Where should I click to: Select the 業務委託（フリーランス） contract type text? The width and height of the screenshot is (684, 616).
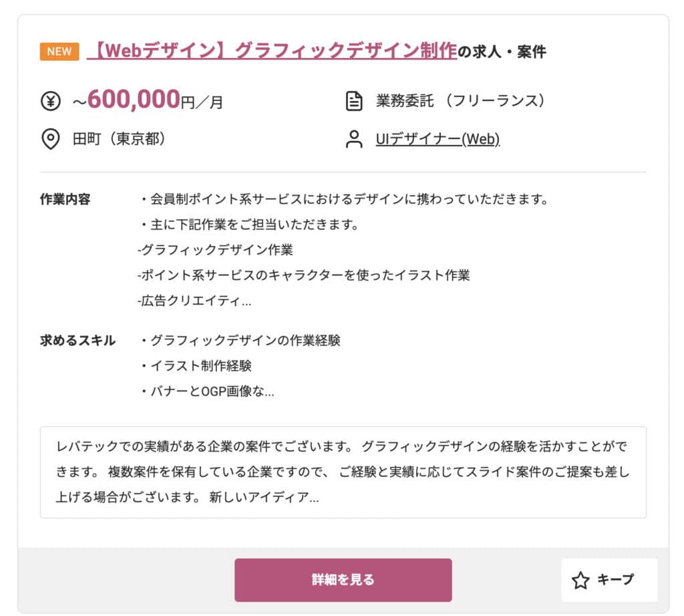(x=460, y=101)
